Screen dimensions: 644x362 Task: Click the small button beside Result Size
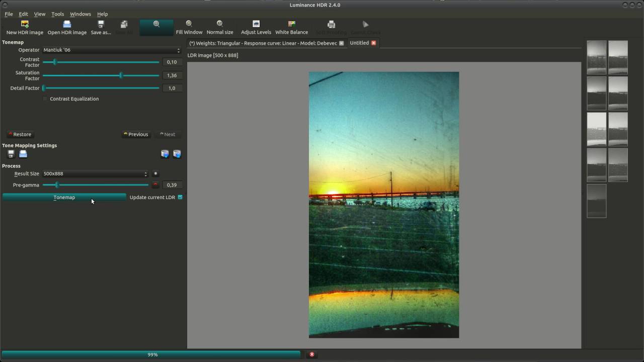[x=155, y=173]
